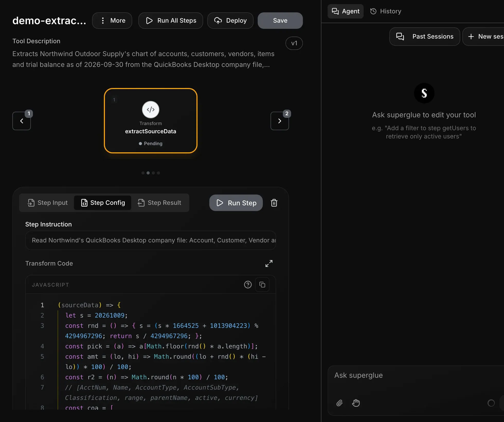Select the extractSourceData transform card

tap(151, 121)
